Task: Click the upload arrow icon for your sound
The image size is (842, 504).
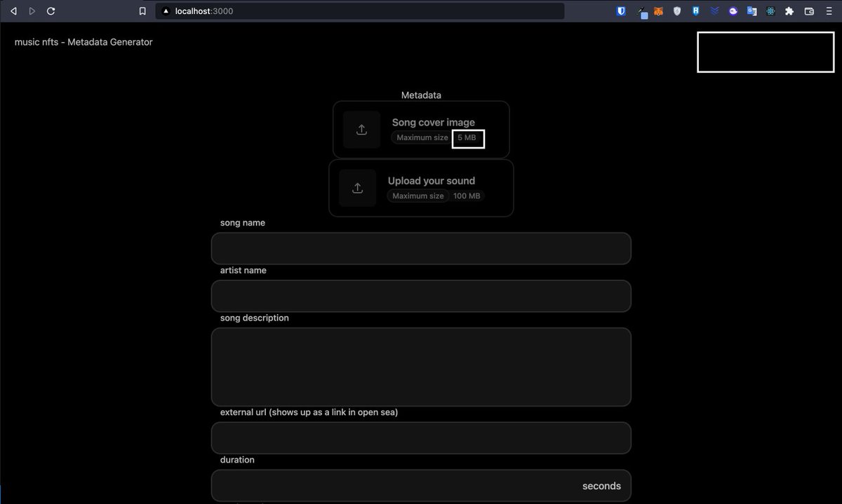Action: pyautogui.click(x=357, y=188)
